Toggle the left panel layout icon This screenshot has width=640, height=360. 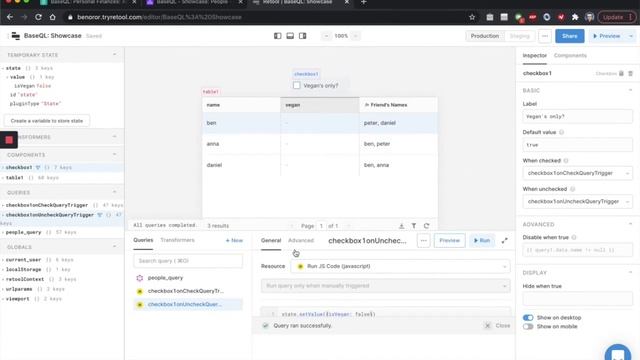click(x=278, y=36)
